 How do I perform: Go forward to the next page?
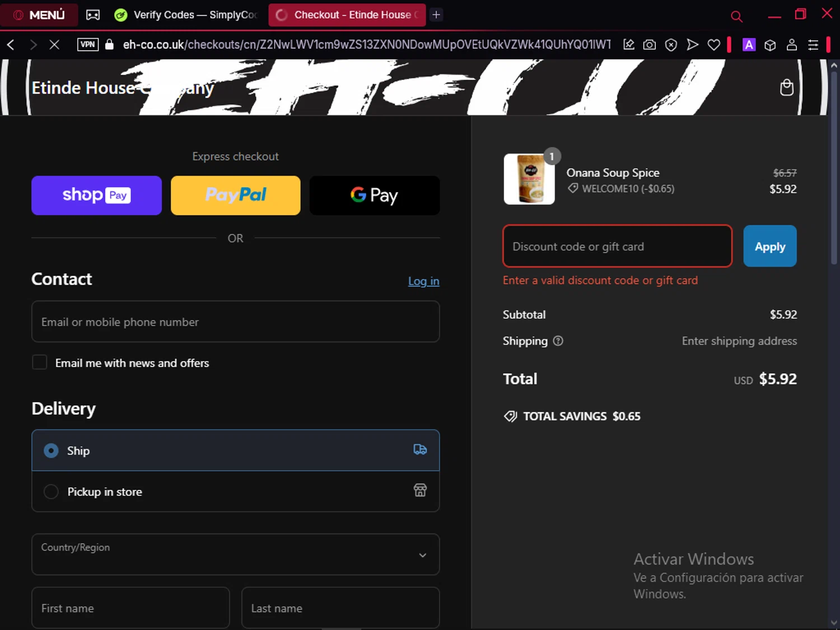pyautogui.click(x=33, y=45)
